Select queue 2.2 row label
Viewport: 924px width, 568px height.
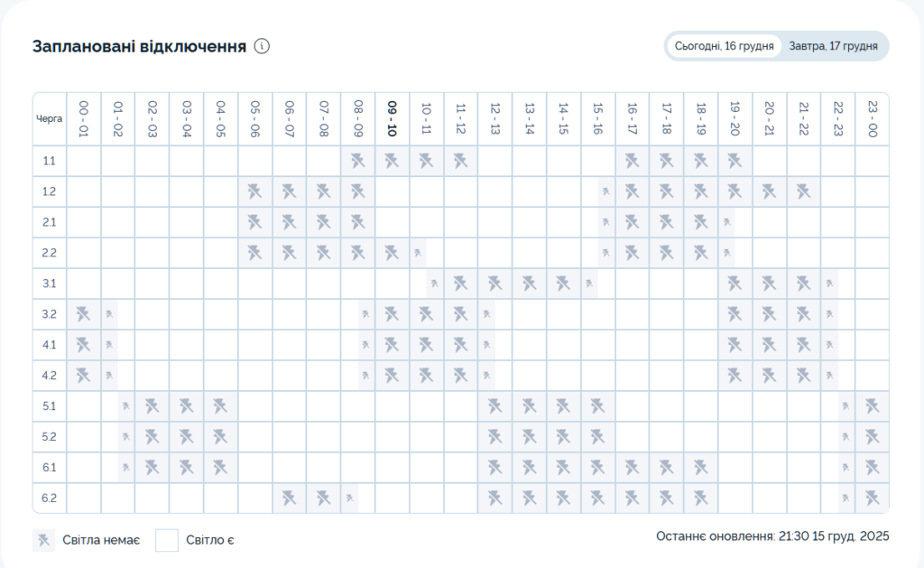(50, 253)
